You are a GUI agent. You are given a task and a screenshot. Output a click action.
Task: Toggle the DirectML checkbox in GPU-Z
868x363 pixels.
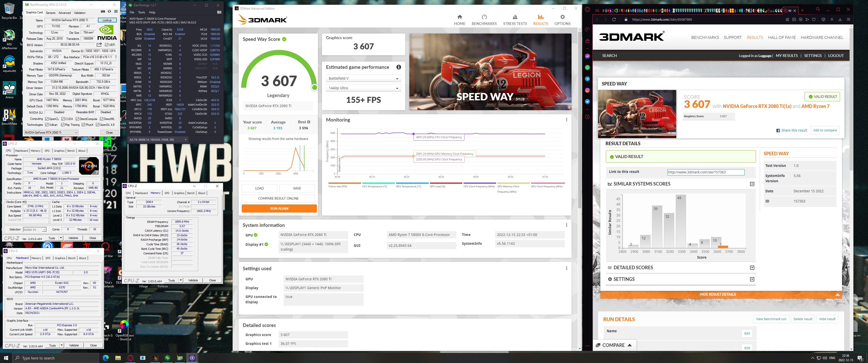coord(101,119)
